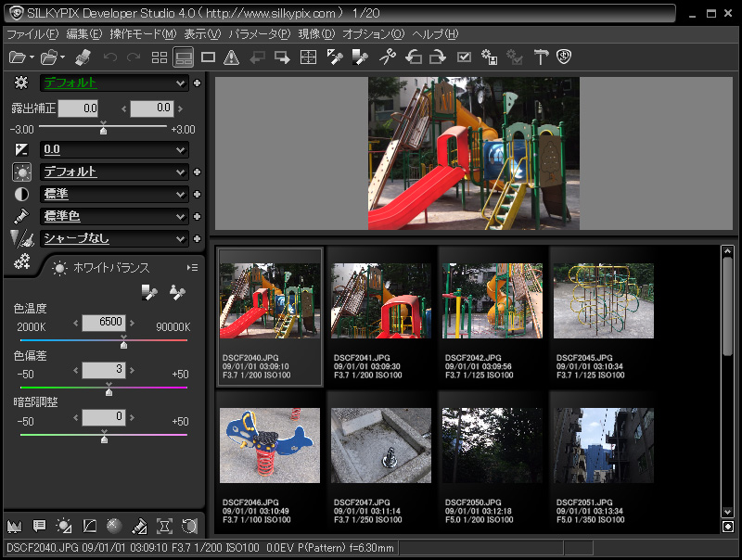Screen dimensions: 742x560
Task: Open the 露出補正 taste preset dropdown showing デフォルト
Action: pyautogui.click(x=113, y=83)
